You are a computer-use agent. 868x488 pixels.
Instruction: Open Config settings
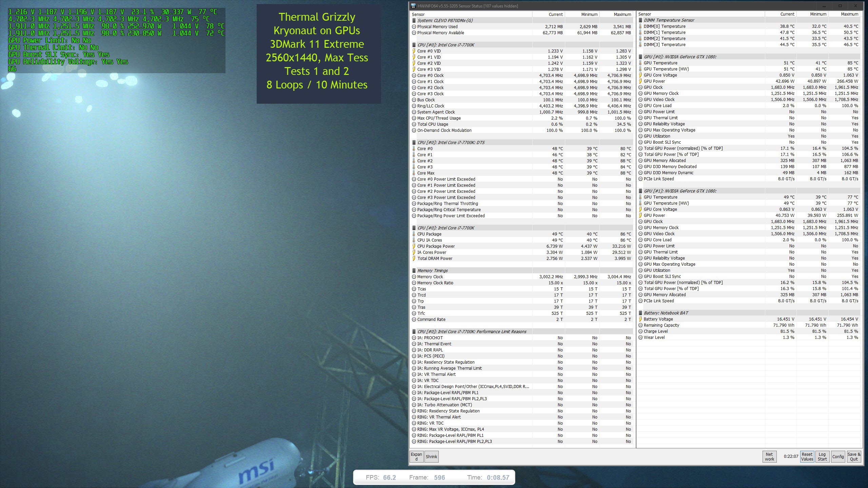[x=838, y=456]
